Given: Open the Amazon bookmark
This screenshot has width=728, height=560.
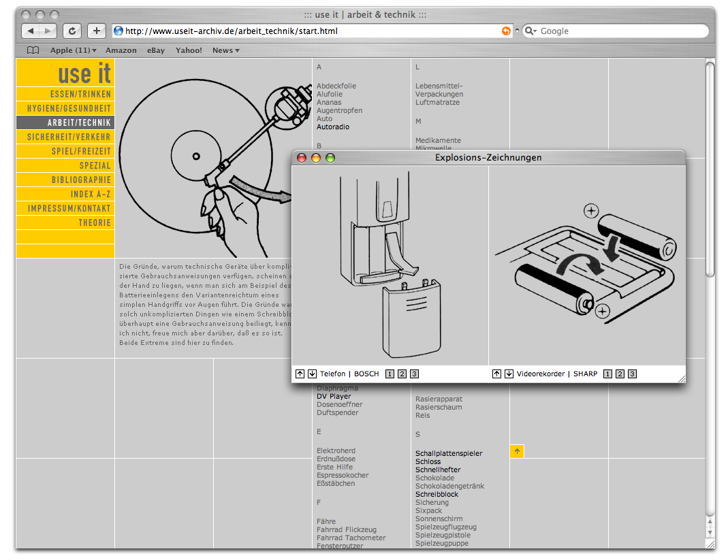Looking at the screenshot, I should pos(121,50).
